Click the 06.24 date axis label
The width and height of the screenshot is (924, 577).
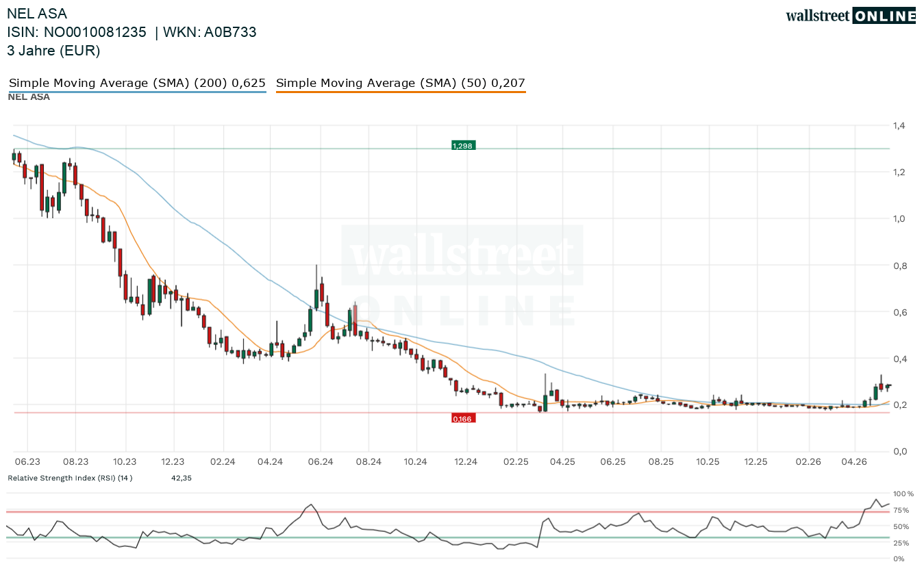(x=320, y=461)
